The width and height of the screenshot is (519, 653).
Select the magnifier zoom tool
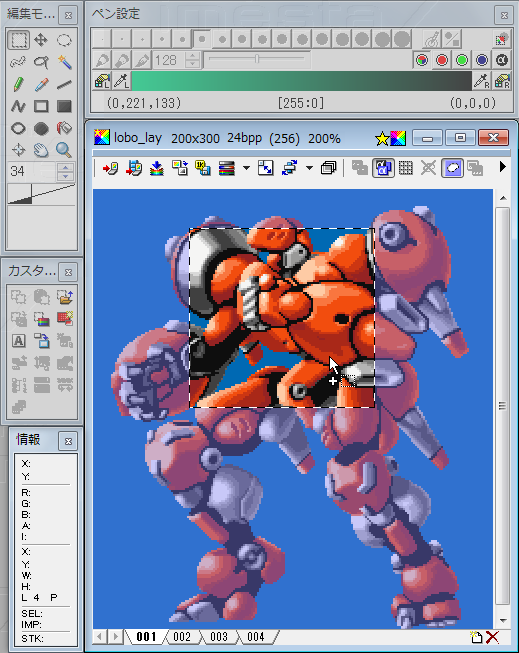(64, 150)
